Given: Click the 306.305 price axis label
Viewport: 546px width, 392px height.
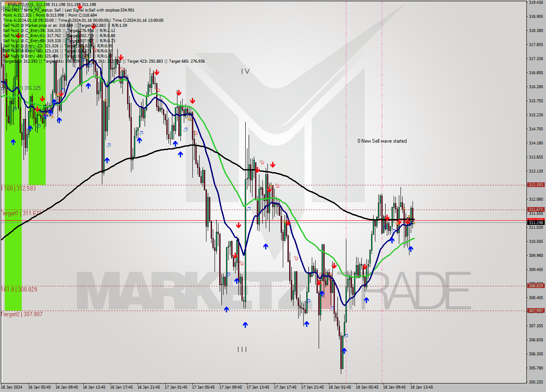Looking at the screenshot, I should pos(535,354).
